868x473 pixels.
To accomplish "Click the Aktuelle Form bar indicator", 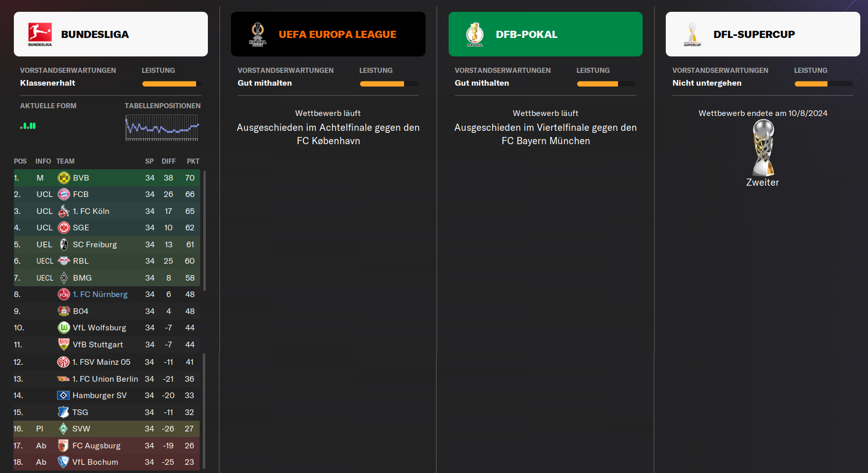I will pyautogui.click(x=28, y=126).
